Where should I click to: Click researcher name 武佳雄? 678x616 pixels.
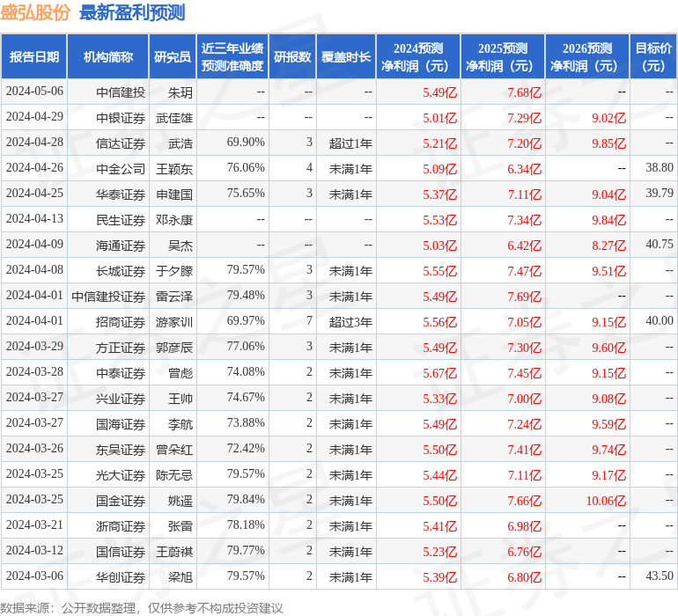174,118
